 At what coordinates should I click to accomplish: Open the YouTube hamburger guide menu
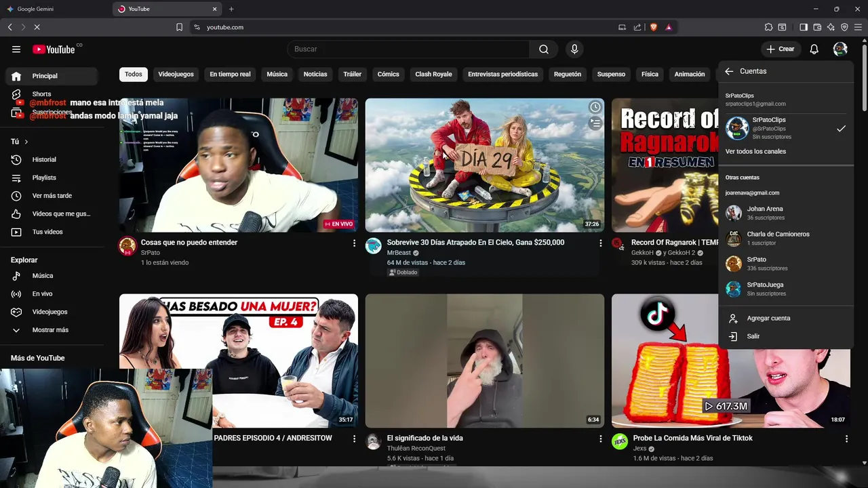[x=16, y=49]
